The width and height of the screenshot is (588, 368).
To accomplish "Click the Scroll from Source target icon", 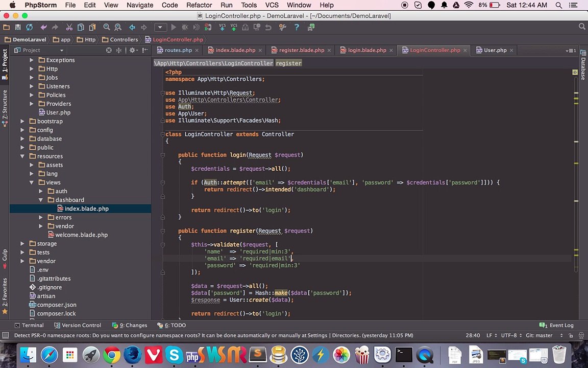I will tap(109, 50).
